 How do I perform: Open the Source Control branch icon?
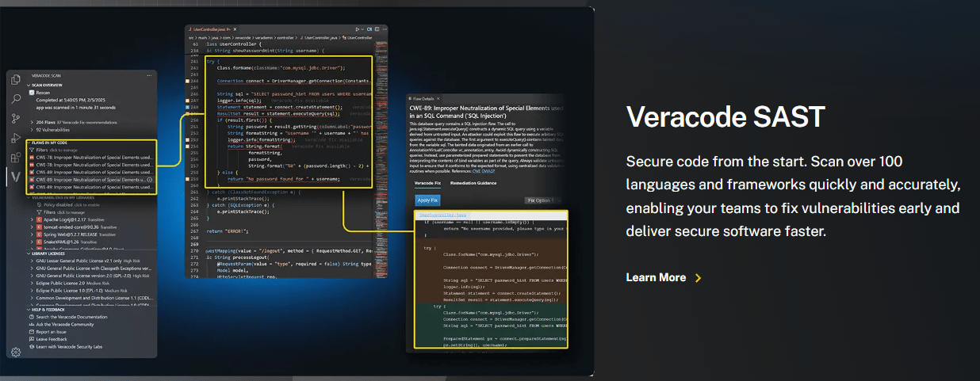(x=16, y=119)
